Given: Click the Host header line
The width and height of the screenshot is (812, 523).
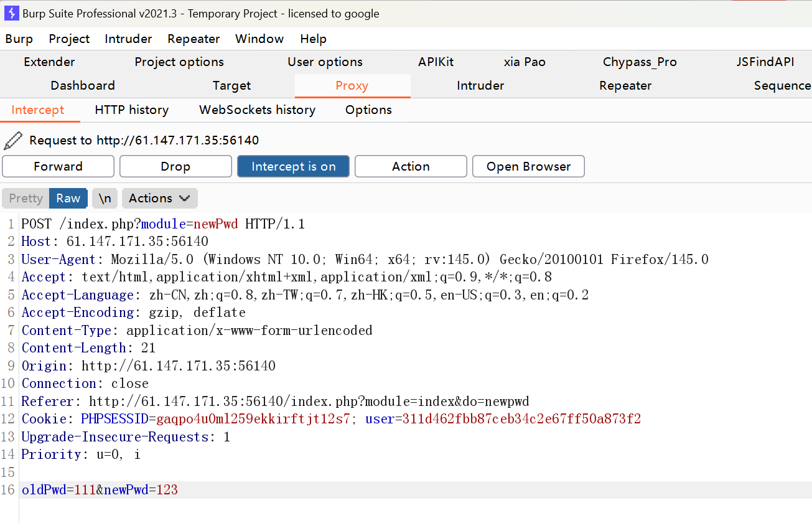Looking at the screenshot, I should 114,242.
